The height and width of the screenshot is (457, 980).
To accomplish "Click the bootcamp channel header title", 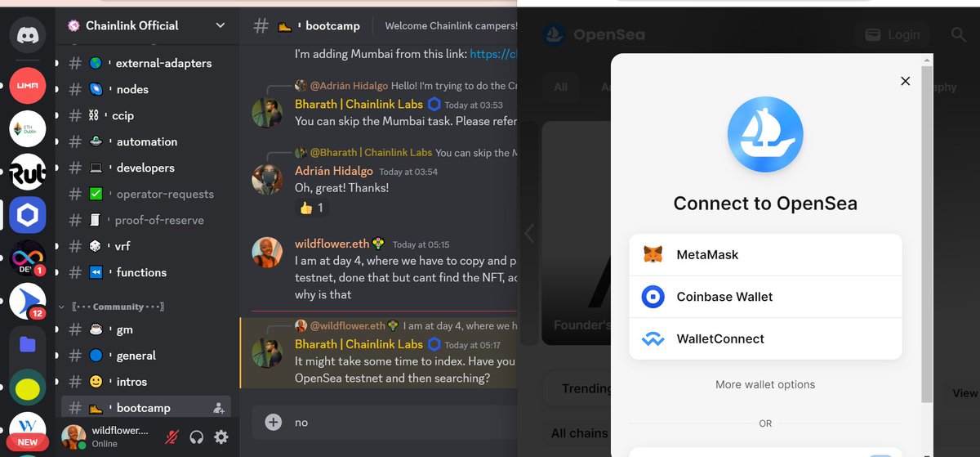I will [x=332, y=25].
